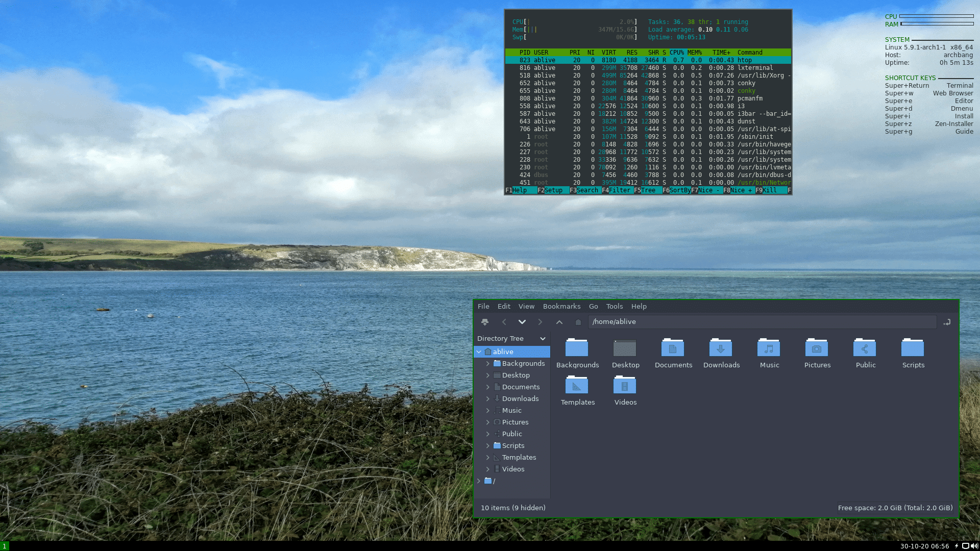Screen dimensions: 980x551
Task: Select the Desktop folder icon in file view
Action: point(625,347)
